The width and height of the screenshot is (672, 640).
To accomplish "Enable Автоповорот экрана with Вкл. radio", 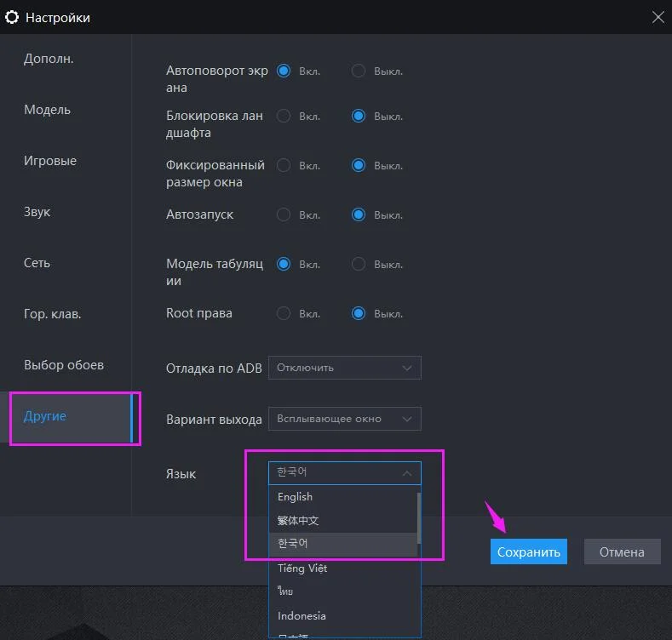I will coord(284,71).
